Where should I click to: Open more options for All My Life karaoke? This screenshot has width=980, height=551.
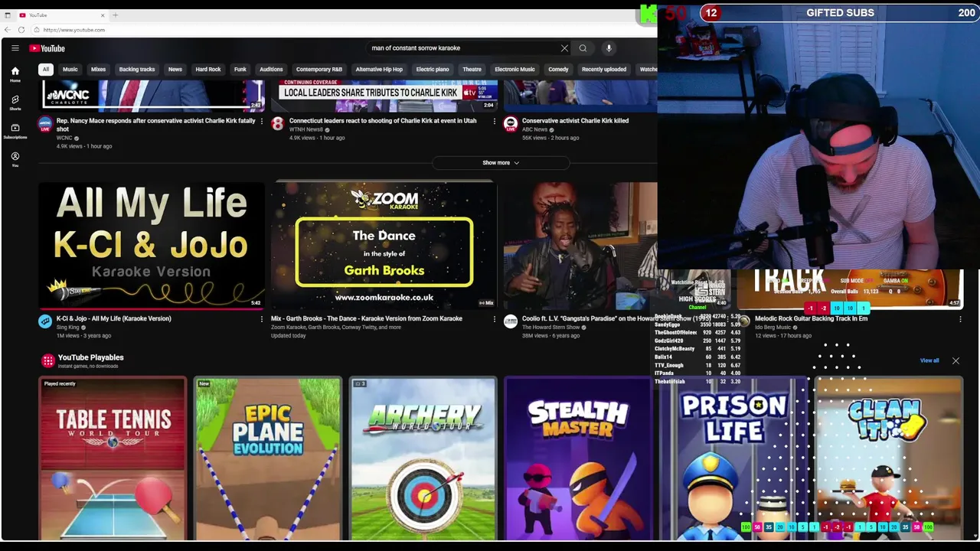261,319
